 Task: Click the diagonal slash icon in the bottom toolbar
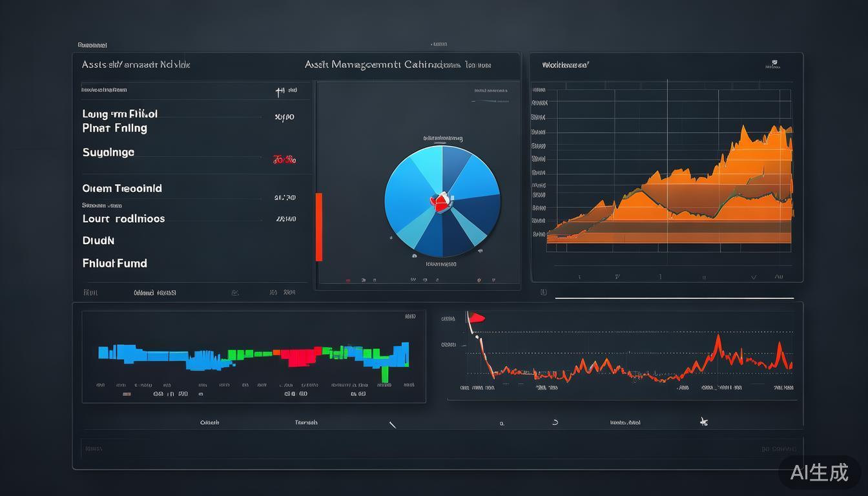pyautogui.click(x=392, y=424)
